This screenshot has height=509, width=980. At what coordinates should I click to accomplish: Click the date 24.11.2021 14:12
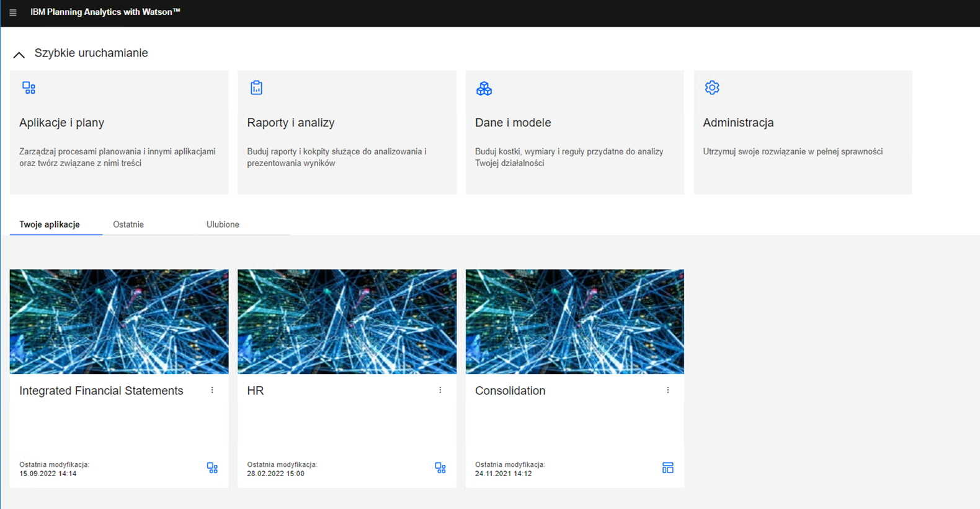pyautogui.click(x=504, y=474)
